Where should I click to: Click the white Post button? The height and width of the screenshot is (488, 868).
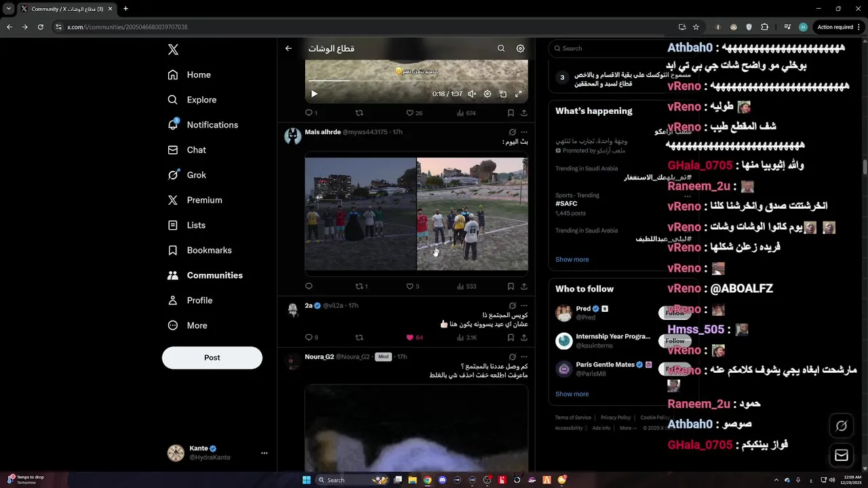(x=212, y=358)
